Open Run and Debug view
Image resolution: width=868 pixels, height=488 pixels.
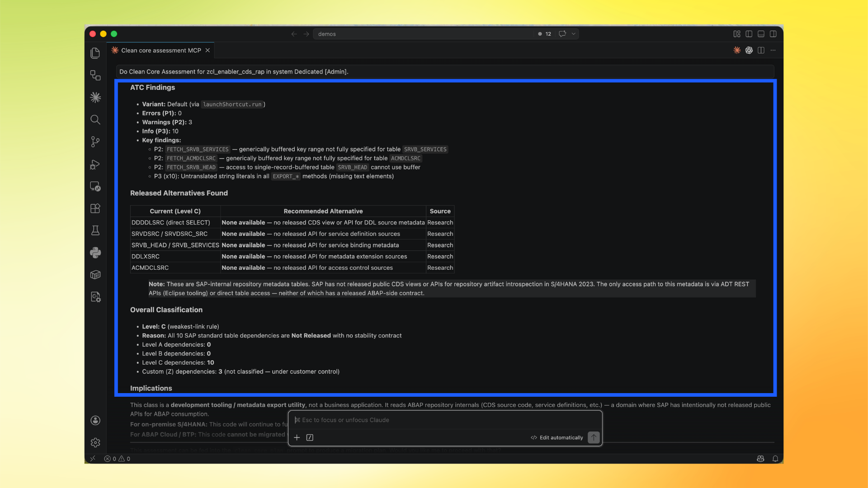click(x=95, y=164)
